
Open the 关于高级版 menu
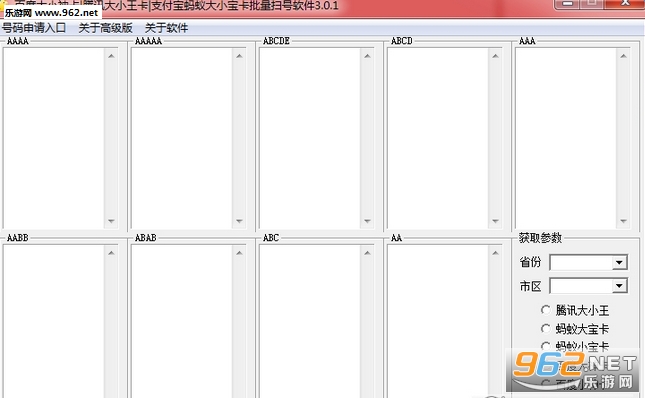[105, 28]
